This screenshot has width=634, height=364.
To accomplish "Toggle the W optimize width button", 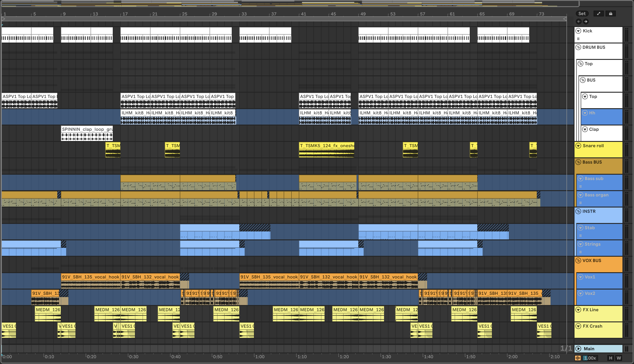I will coord(619,358).
